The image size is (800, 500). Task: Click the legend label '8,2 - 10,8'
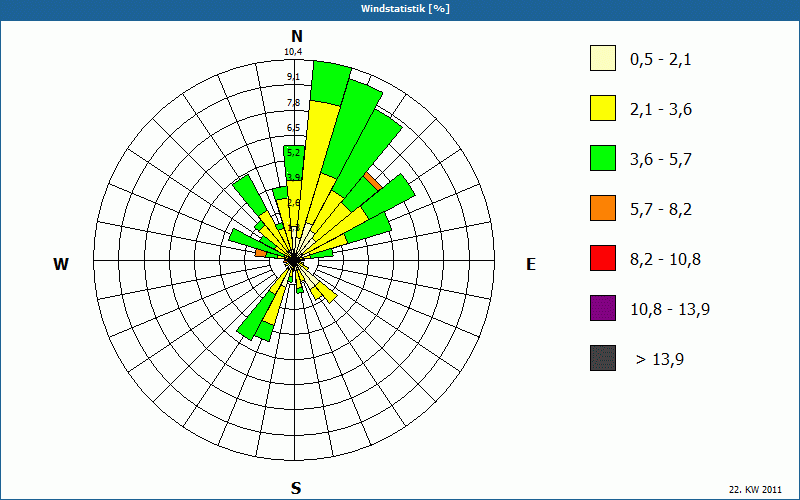pyautogui.click(x=665, y=260)
